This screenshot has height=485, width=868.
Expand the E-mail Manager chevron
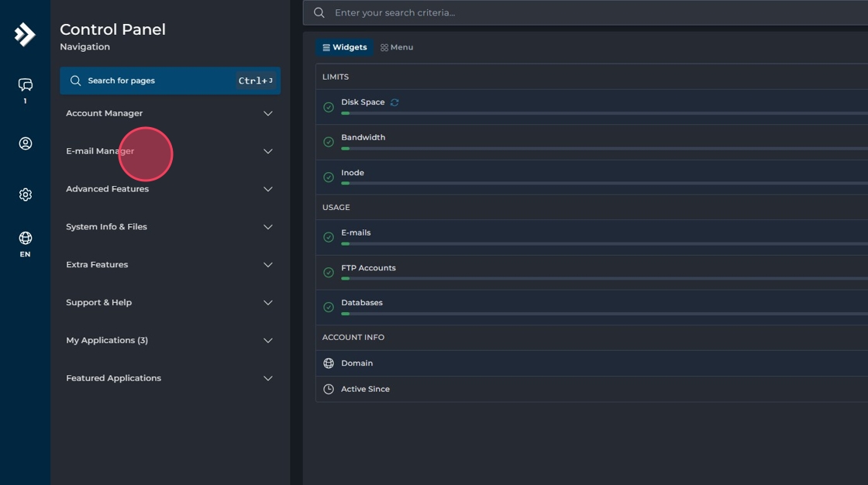[268, 151]
